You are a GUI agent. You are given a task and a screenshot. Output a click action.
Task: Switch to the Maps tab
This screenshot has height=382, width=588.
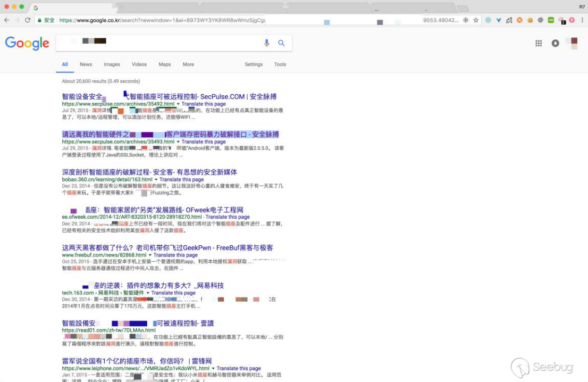(165, 64)
